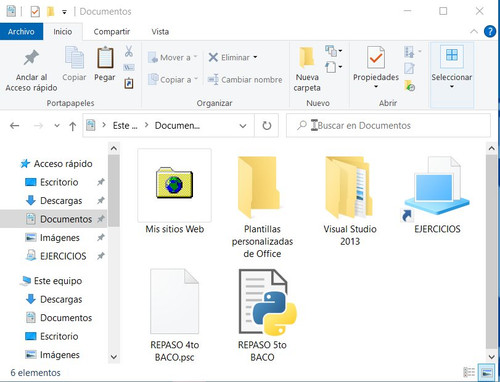Open the recent locations dropdown

[x=57, y=126]
